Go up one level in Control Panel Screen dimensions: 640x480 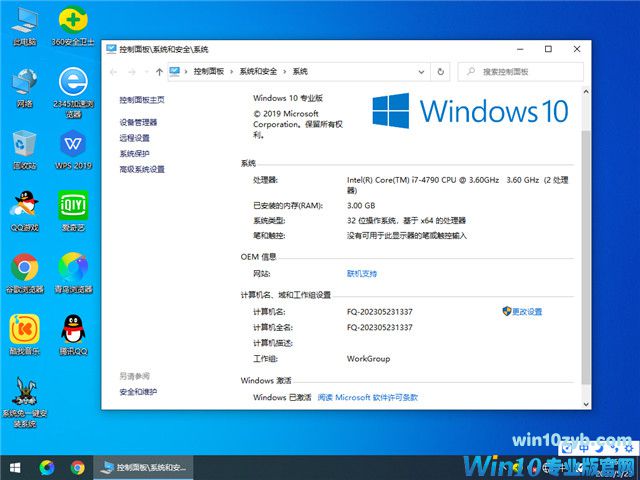[159, 72]
